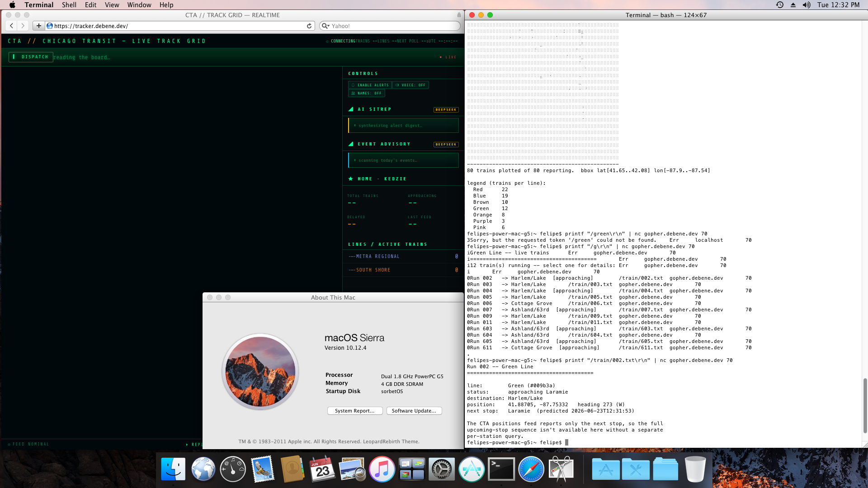The image size is (868, 488).
Task: Click DeepSeek badge next to AI Sitrep
Action: tap(446, 110)
